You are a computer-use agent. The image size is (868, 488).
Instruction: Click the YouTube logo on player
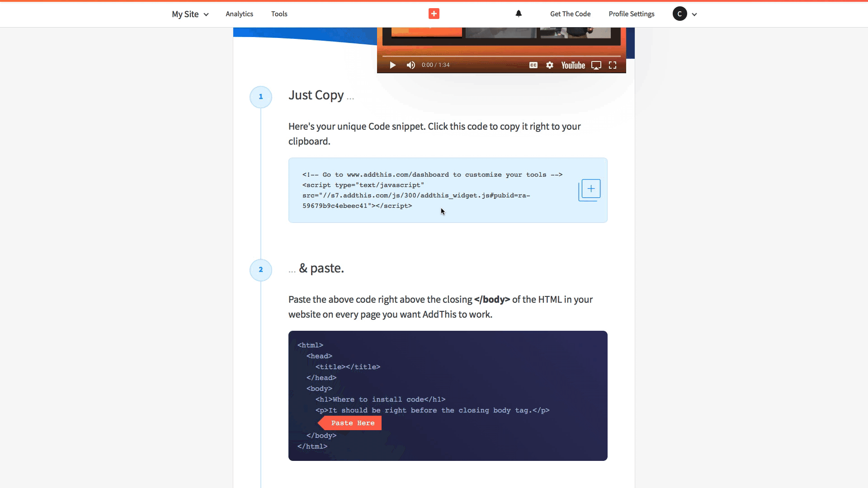tap(573, 65)
